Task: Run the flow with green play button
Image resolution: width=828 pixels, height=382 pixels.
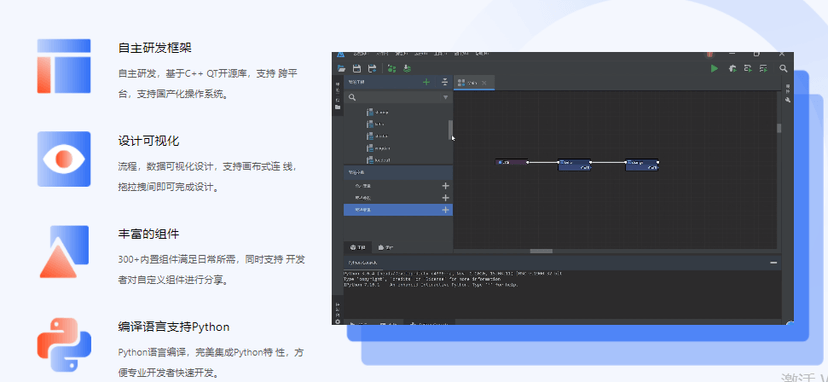Action: point(714,68)
